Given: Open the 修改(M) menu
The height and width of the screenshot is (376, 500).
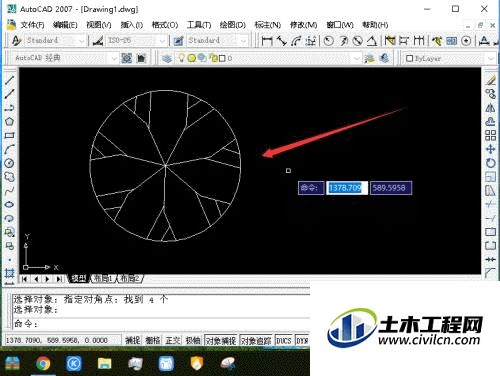Looking at the screenshot, I should 303,25.
